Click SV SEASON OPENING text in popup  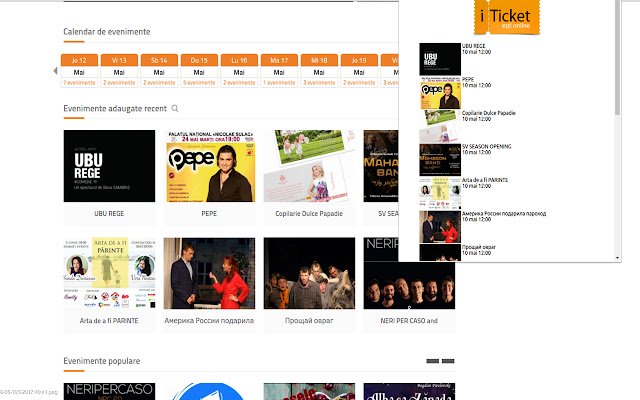[x=487, y=147]
